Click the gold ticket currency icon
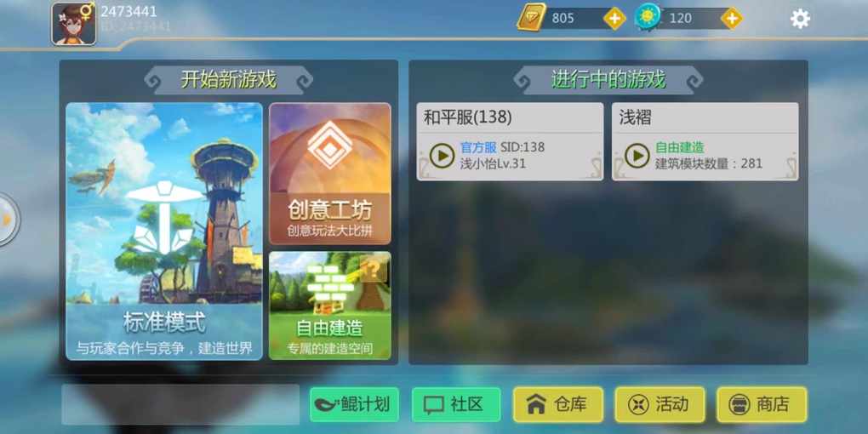The image size is (868, 434). pos(531,17)
